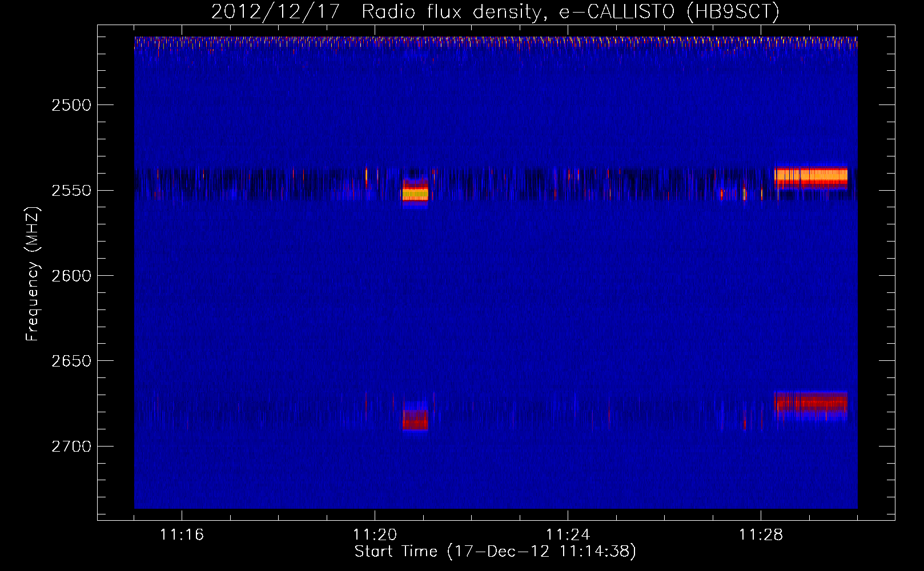Click the orange burst near 2540 MHz after 11:28

tap(810, 176)
